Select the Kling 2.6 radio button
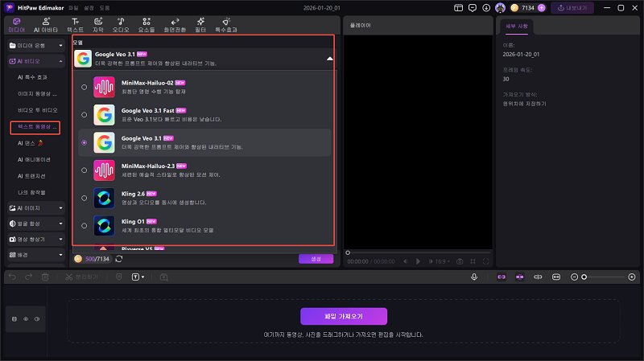The image size is (644, 361). click(85, 198)
